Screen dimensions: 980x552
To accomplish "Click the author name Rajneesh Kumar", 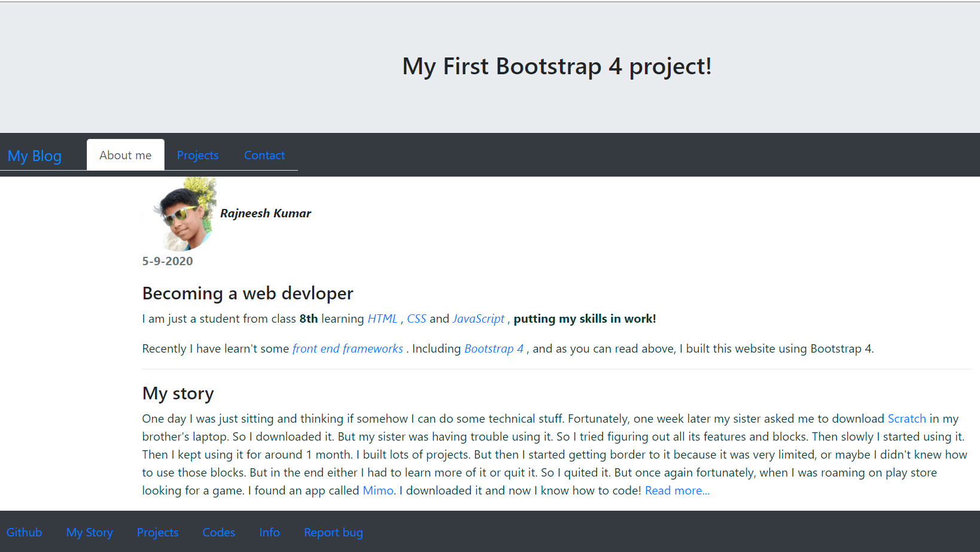I will (x=266, y=214).
